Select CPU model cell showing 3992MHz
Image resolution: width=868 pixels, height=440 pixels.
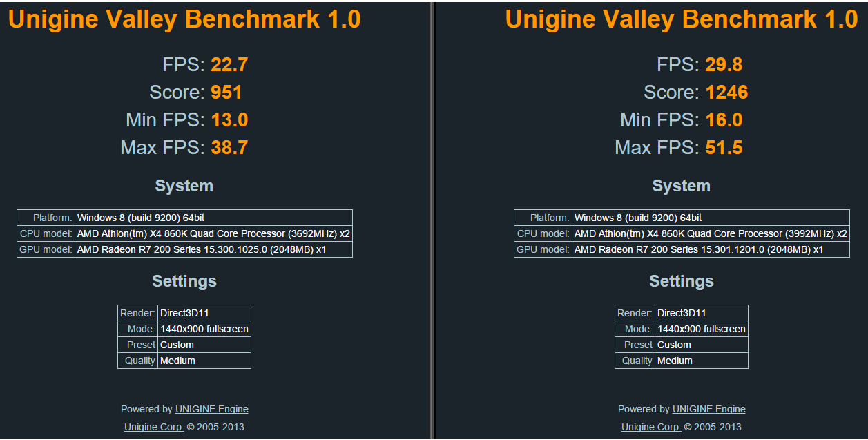click(x=711, y=233)
